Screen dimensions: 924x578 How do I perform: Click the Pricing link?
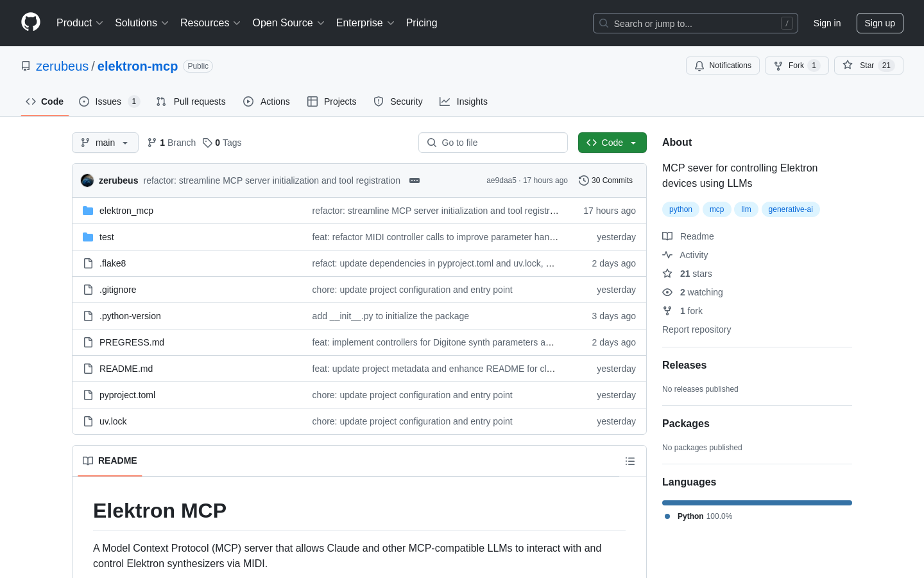(422, 22)
